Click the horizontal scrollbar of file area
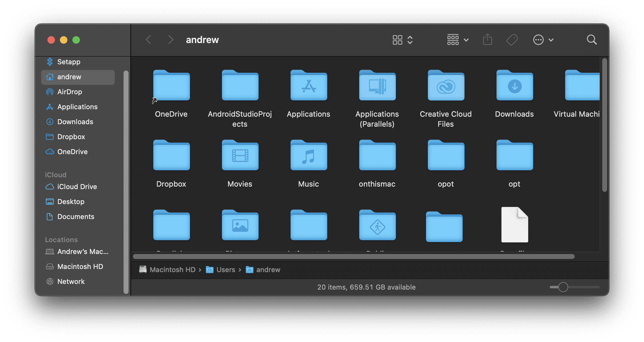The height and width of the screenshot is (342, 644). coord(354,256)
